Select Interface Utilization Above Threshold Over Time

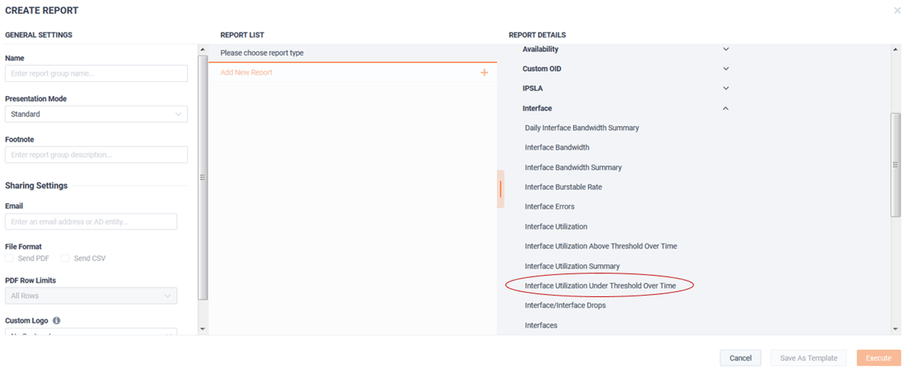(601, 246)
